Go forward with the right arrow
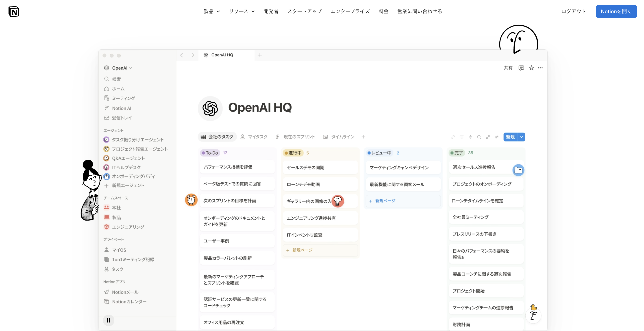The width and height of the screenshot is (644, 331). click(193, 55)
